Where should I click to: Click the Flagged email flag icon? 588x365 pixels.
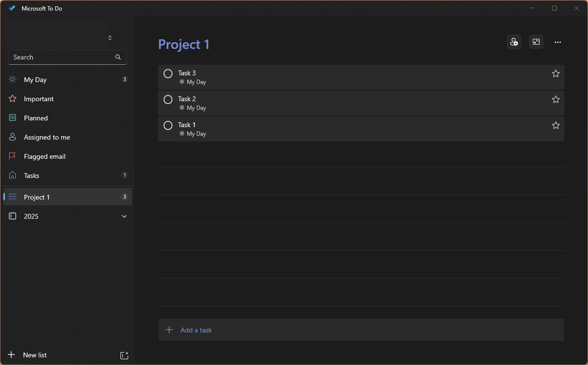(x=12, y=156)
